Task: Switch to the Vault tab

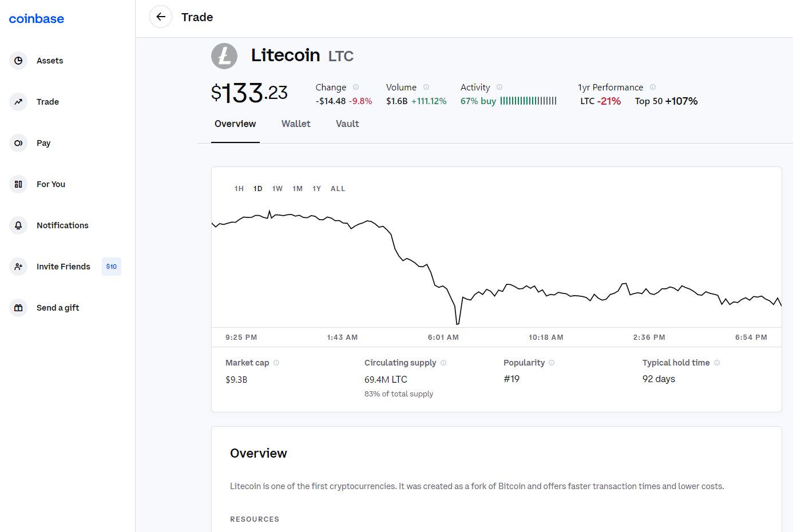Action: point(347,124)
